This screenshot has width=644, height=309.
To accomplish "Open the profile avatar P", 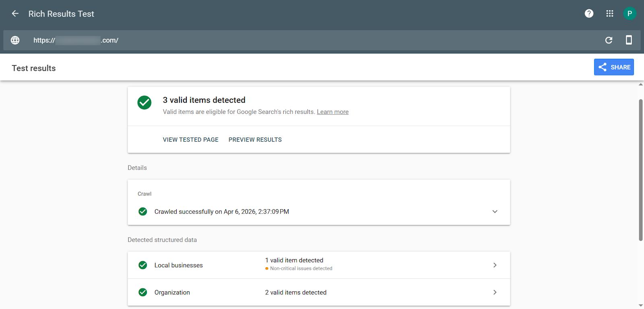I will [x=630, y=14].
